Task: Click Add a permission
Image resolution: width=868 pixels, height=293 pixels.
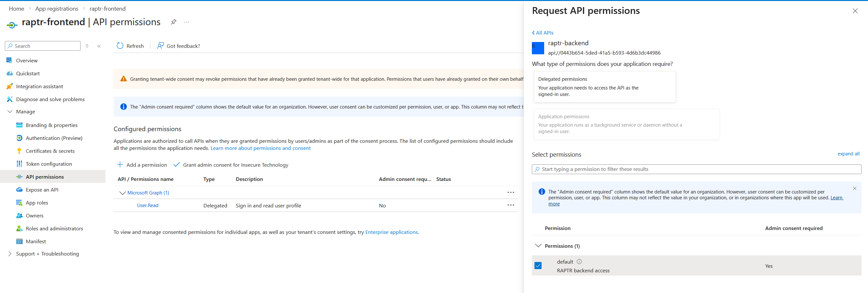Action: coord(142,165)
